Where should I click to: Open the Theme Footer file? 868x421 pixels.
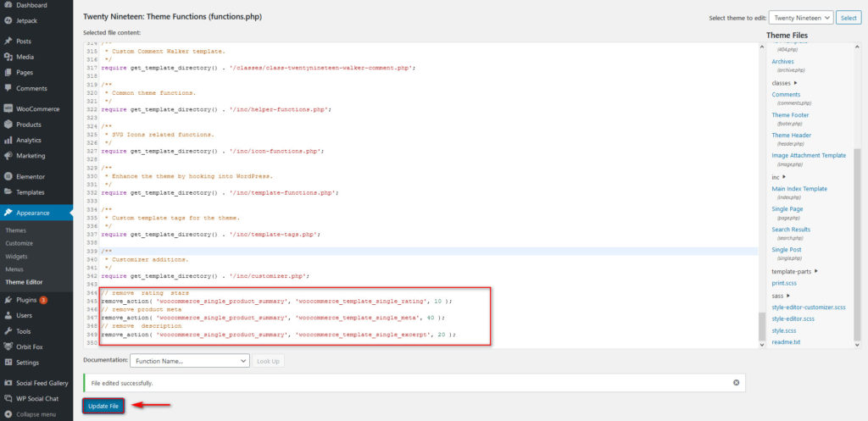click(791, 115)
